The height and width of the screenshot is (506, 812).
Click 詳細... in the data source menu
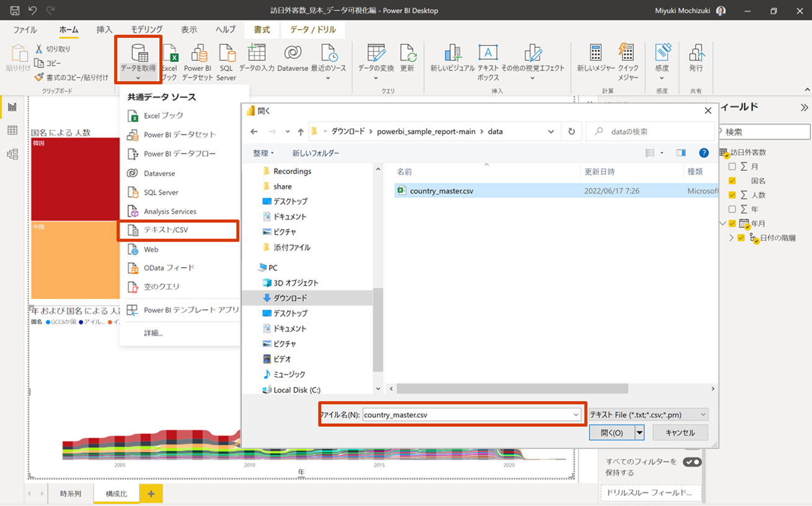click(x=152, y=333)
